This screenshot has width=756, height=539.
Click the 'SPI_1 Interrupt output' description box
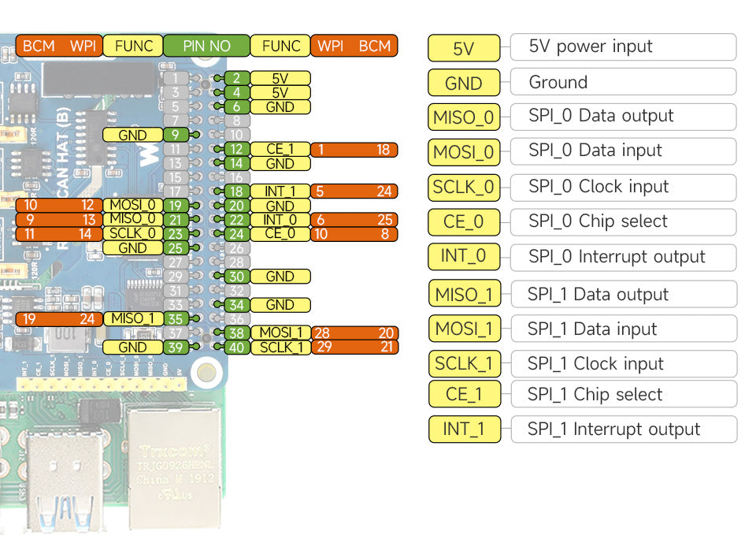click(624, 429)
